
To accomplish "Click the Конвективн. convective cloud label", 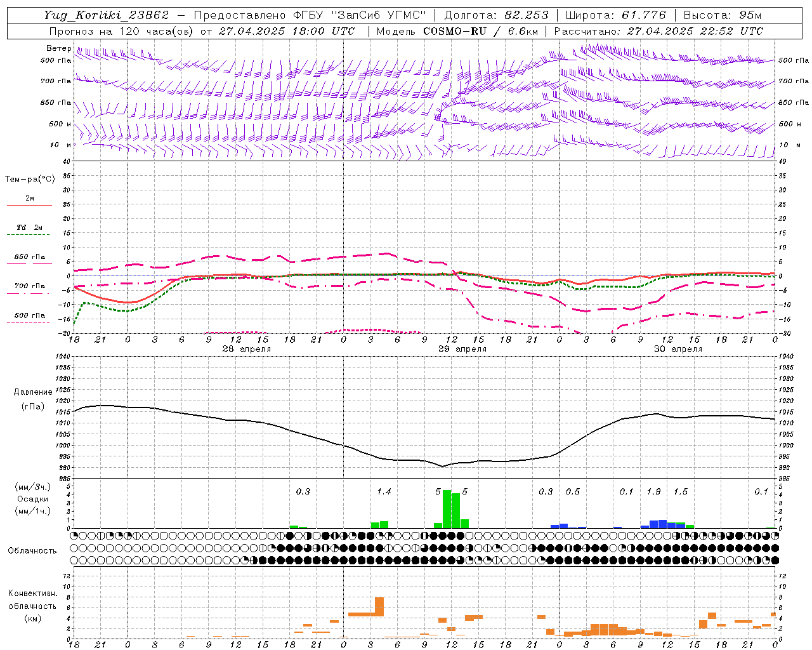I will tap(33, 594).
